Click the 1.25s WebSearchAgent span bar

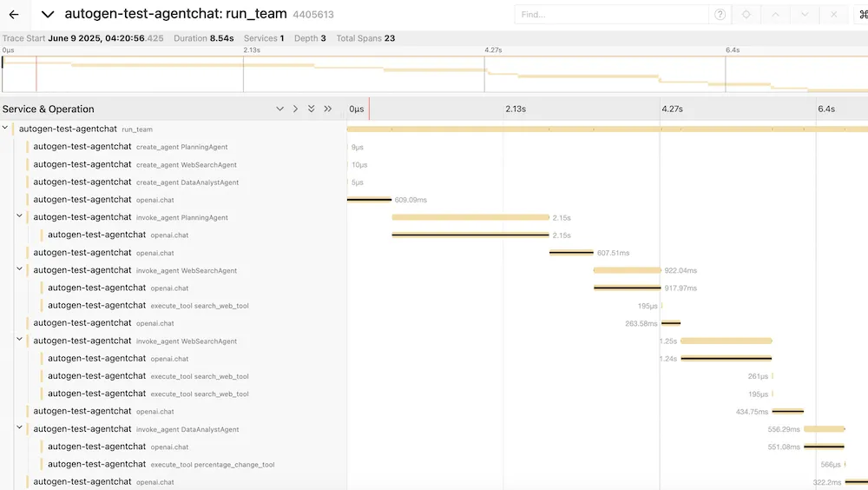coord(727,341)
